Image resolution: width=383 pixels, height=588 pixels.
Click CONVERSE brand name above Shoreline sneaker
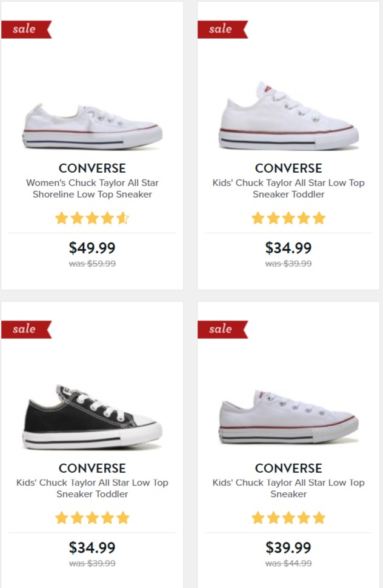coord(92,169)
